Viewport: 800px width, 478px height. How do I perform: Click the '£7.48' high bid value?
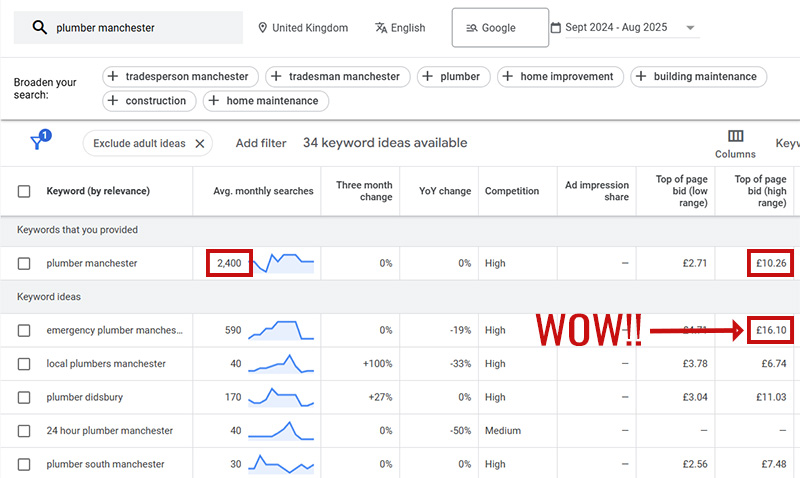pyautogui.click(x=773, y=465)
